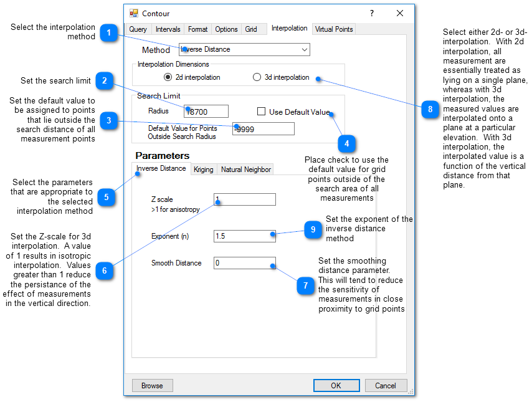Image resolution: width=532 pixels, height=402 pixels.
Task: Switch to the Options tab
Action: (x=226, y=29)
